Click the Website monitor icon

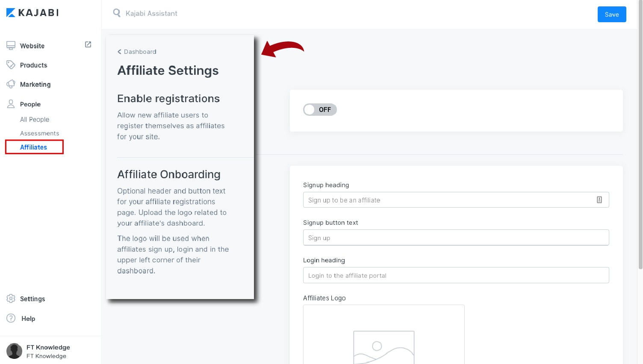11,46
